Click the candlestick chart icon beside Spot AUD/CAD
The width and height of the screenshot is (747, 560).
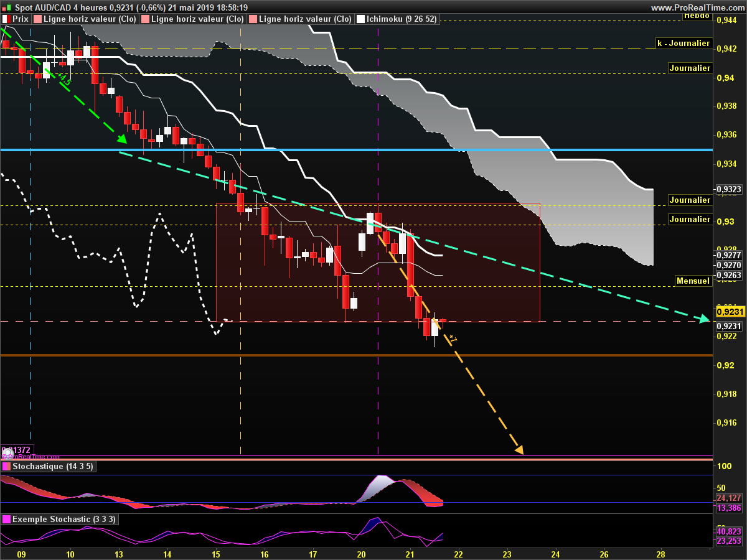click(x=6, y=7)
